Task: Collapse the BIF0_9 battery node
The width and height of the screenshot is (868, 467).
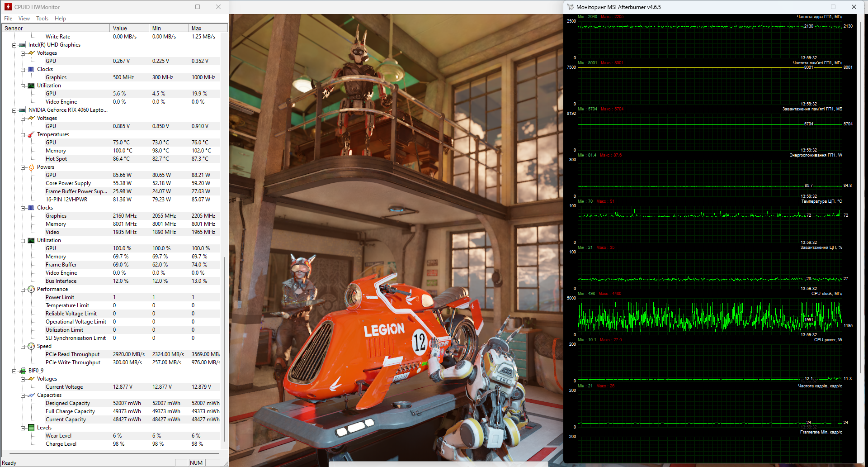Action: pyautogui.click(x=14, y=371)
